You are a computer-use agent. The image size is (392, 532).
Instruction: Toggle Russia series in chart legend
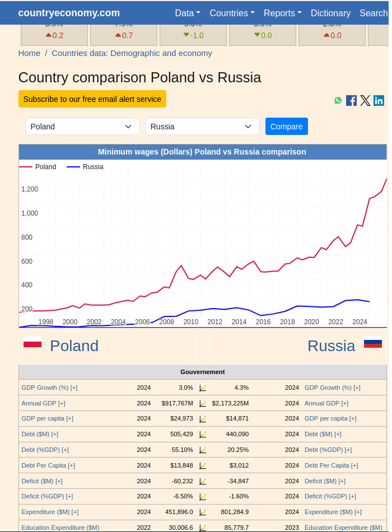[85, 167]
